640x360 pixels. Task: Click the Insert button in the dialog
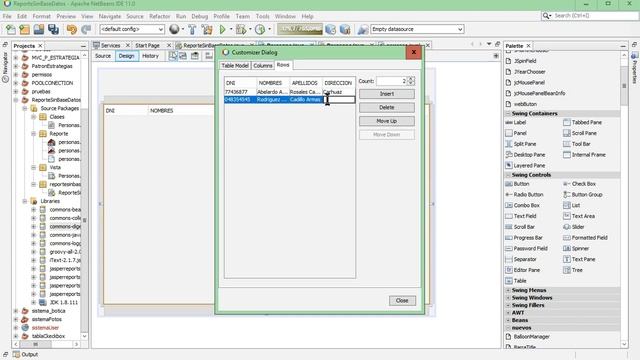pyautogui.click(x=387, y=94)
